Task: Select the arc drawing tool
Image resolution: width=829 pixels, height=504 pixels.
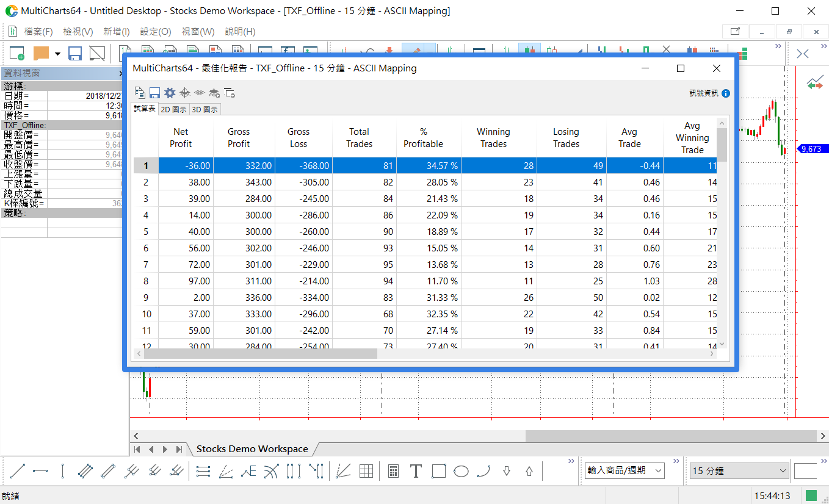Action: (483, 471)
